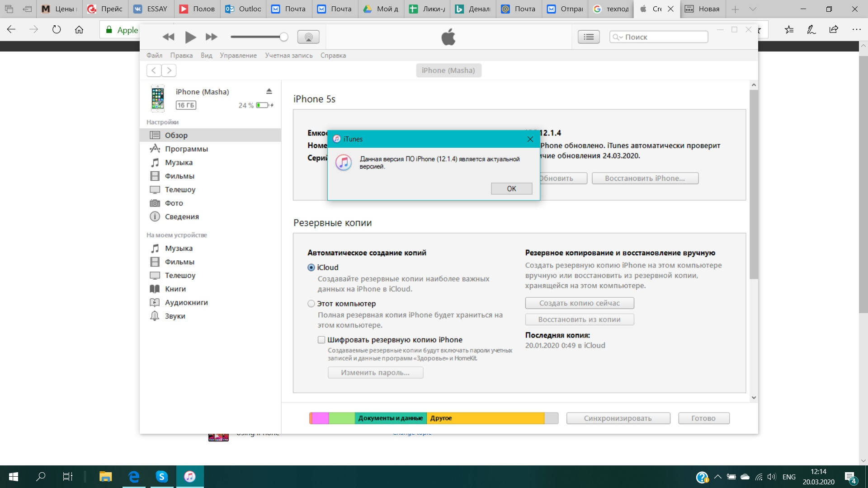The width and height of the screenshot is (868, 488).
Task: Show hidden system tray icons
Action: pyautogui.click(x=718, y=477)
